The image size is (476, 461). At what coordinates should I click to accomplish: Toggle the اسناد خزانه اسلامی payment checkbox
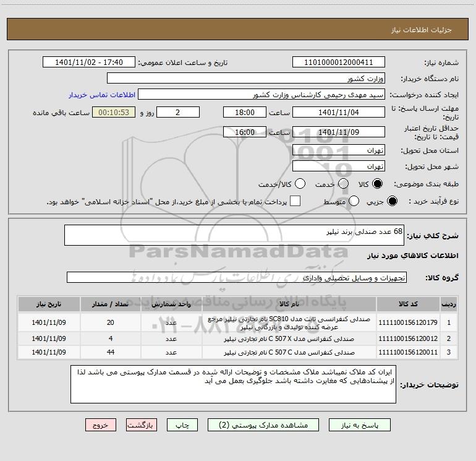click(295, 201)
